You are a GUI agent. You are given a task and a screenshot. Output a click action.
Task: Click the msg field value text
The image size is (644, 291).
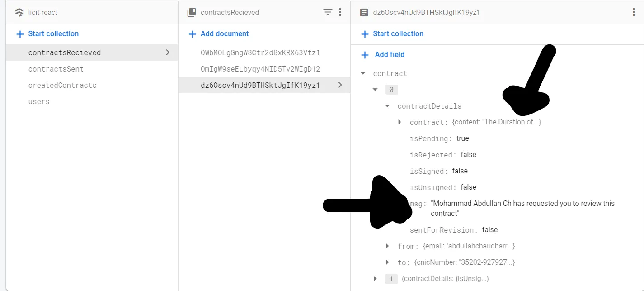pyautogui.click(x=522, y=209)
